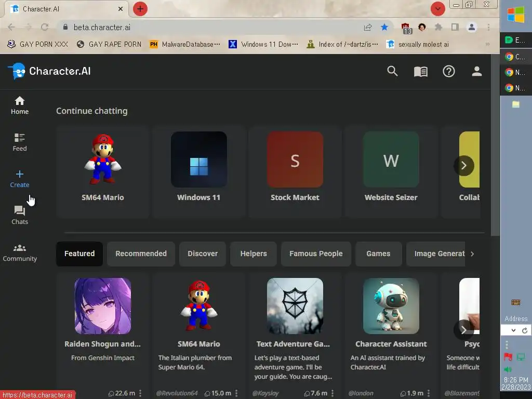Show more category tabs with right chevron
532x399 pixels.
point(472,254)
